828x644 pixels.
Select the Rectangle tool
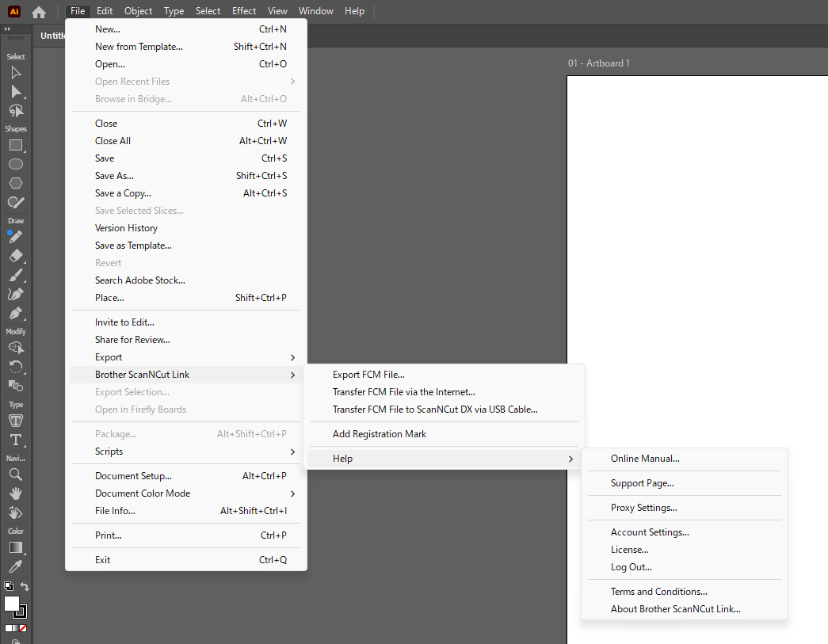(16, 145)
